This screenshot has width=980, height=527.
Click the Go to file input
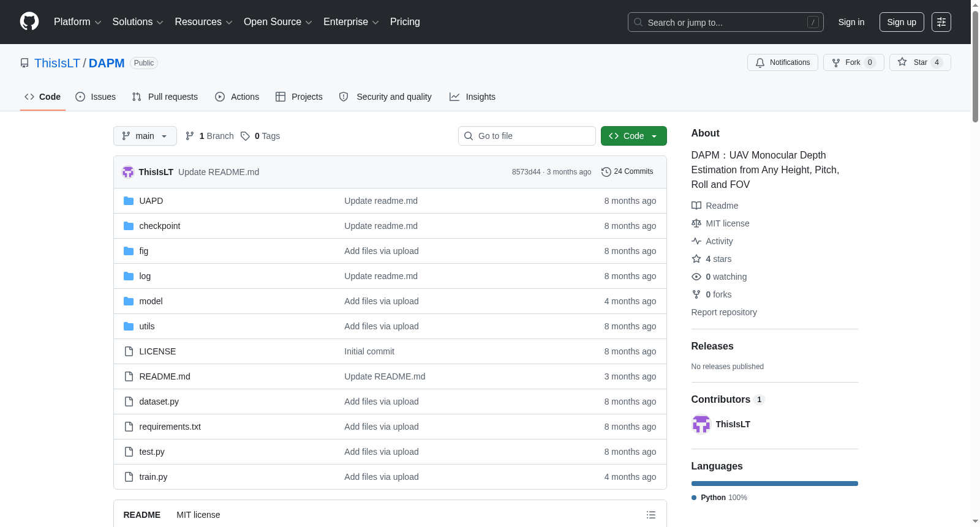coord(527,136)
